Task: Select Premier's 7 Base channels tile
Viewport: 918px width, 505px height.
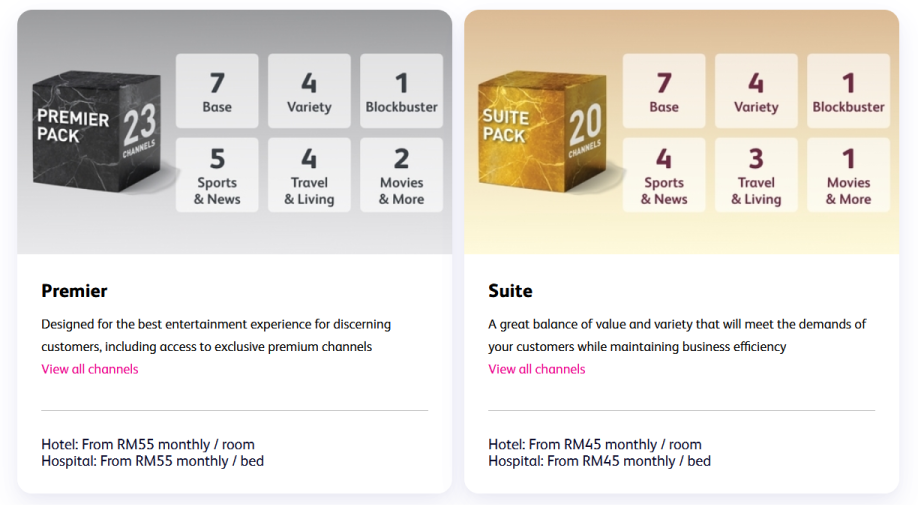Action: point(217,91)
